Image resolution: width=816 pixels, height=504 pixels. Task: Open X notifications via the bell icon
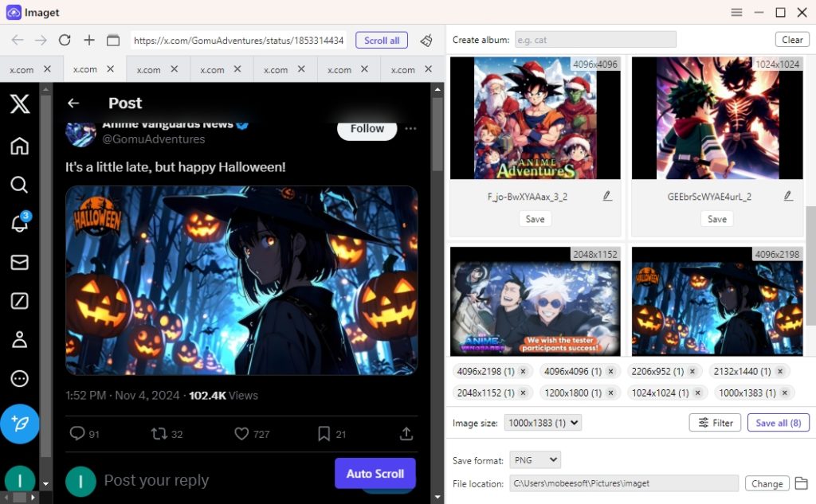point(19,224)
